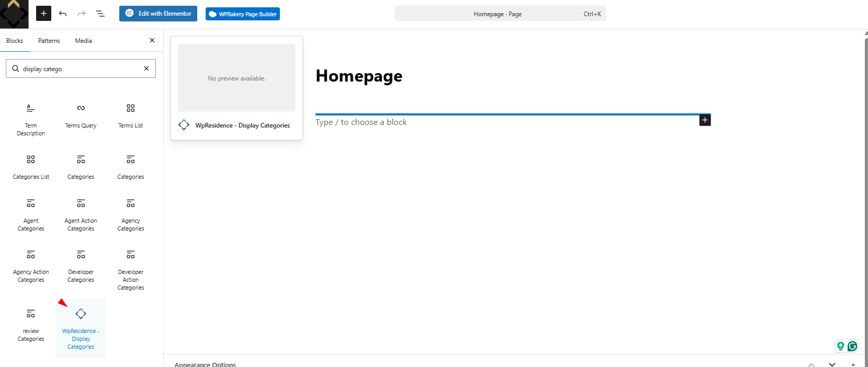Insert the Agency Categories block

point(131,214)
